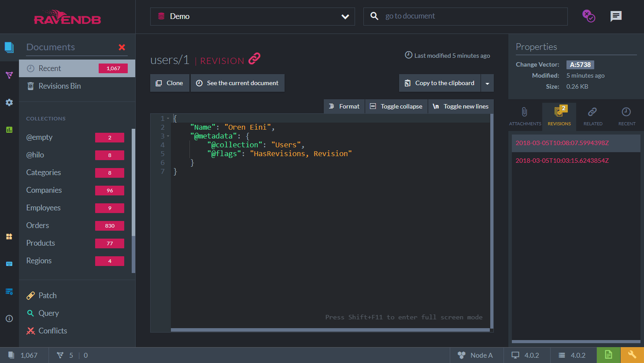Screen dimensions: 644x363
Task: Open the notifications icon in the header
Action: point(588,16)
